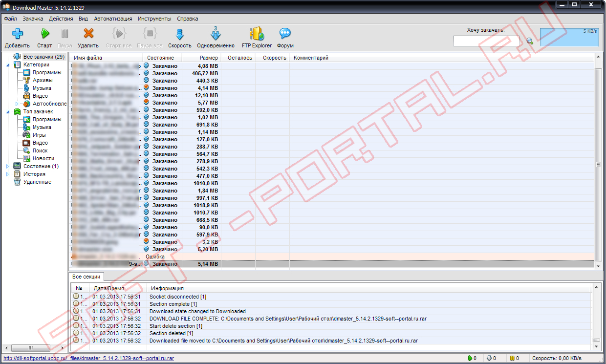Click the vertical scrollbar of downloads list
606x364 pixels.
(598, 165)
